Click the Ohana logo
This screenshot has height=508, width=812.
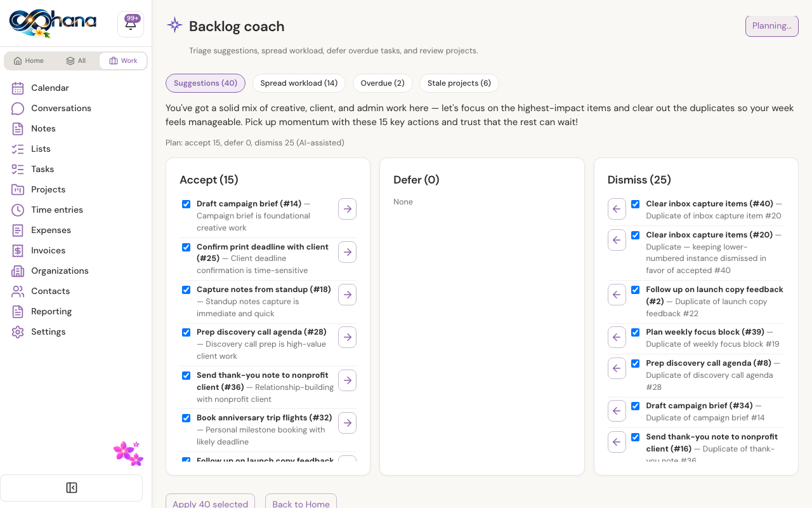53,23
